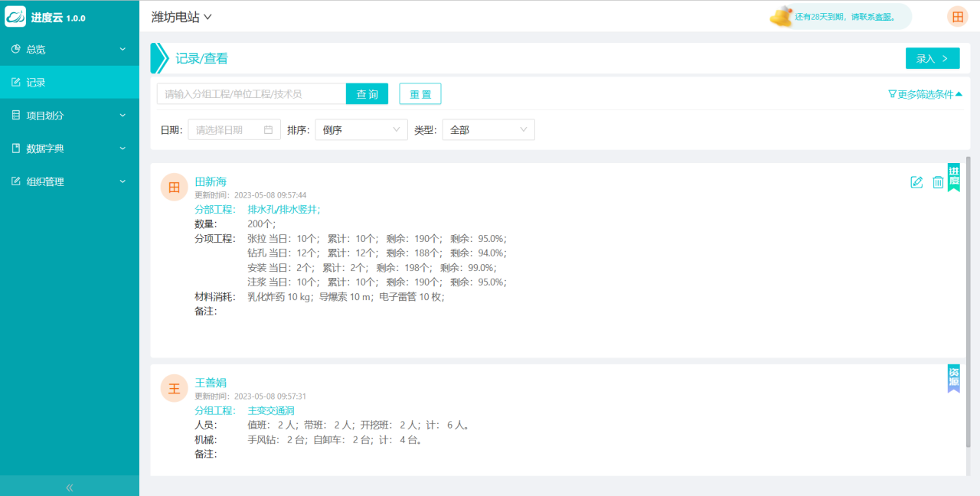Open the 排序 dropdown showing 倒序
Screen dimensions: 980x496
[x=361, y=130]
